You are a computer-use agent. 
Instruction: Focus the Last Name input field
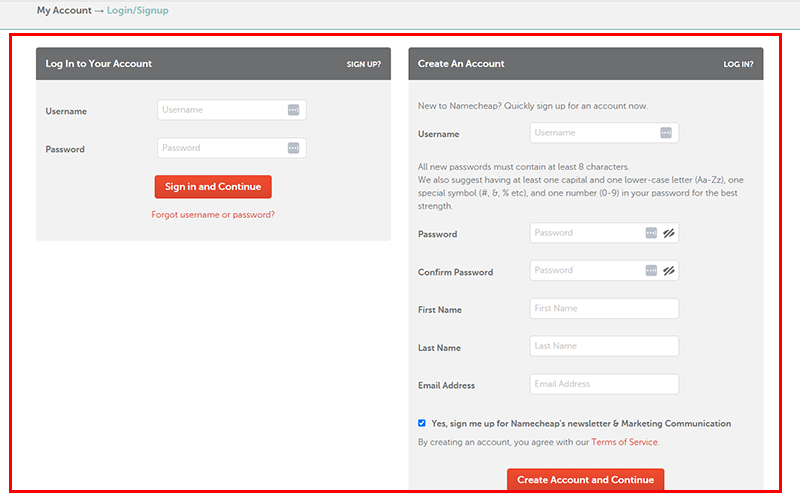[604, 346]
